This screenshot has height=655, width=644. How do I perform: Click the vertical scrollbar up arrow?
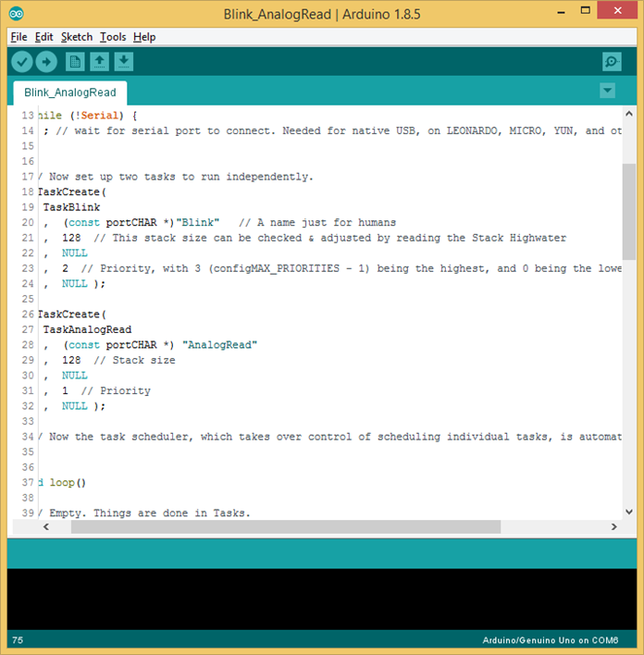pyautogui.click(x=629, y=114)
